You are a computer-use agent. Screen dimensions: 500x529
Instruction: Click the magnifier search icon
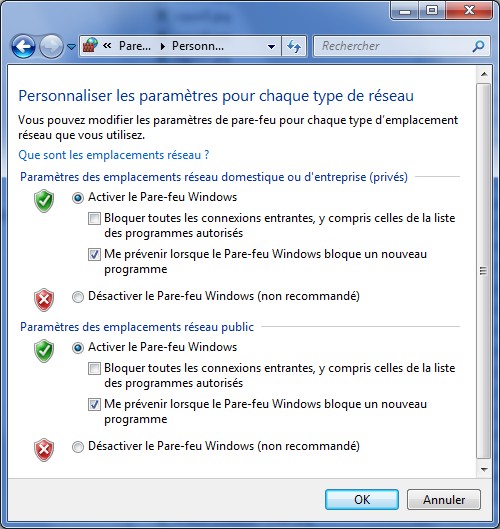pyautogui.click(x=478, y=46)
